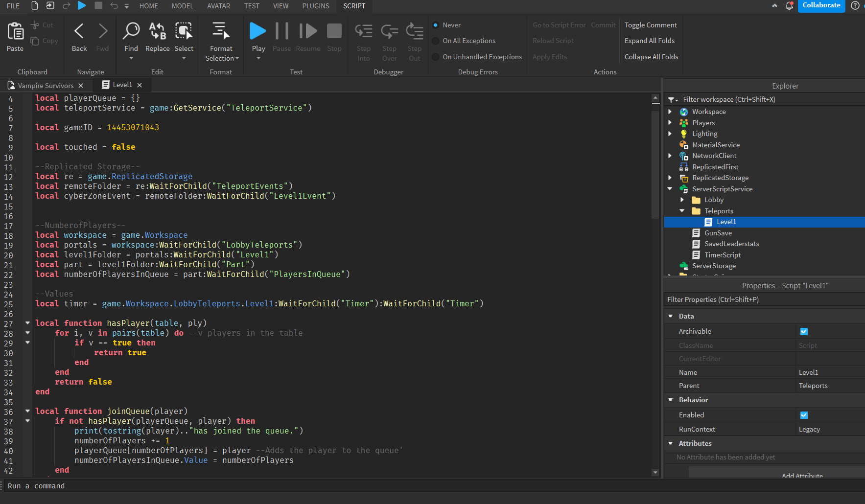Click the Filter Properties search field
865x504 pixels.
pos(764,299)
